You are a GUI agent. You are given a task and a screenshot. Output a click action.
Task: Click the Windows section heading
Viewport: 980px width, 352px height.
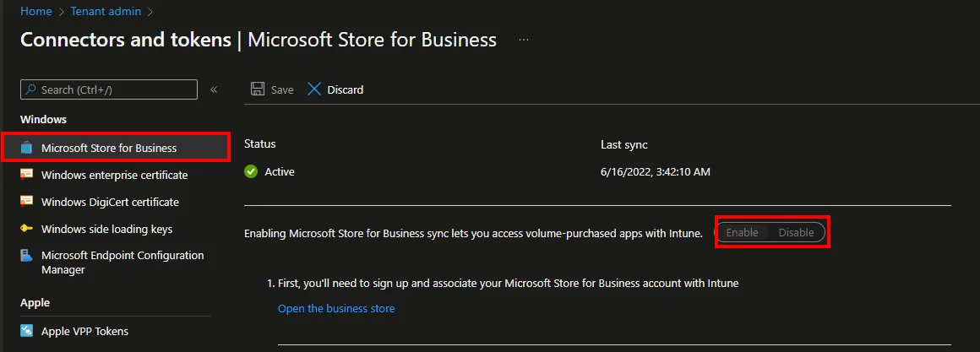pos(44,119)
